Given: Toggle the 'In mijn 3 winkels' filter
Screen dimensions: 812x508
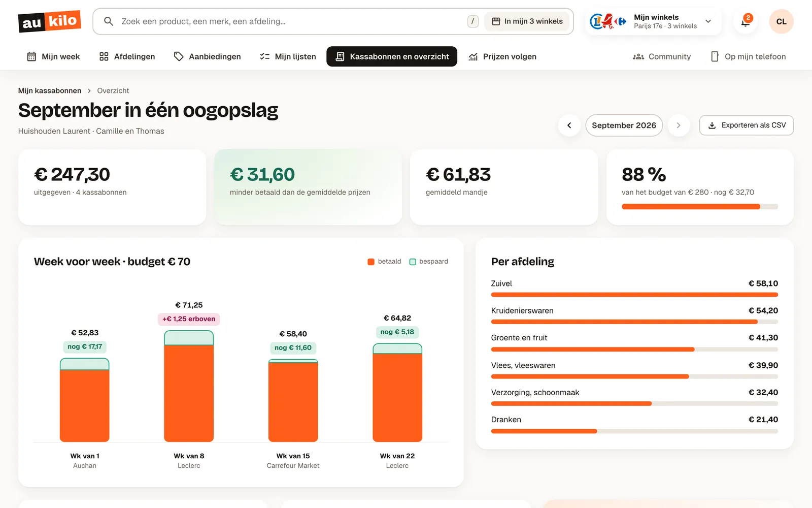Looking at the screenshot, I should 527,21.
